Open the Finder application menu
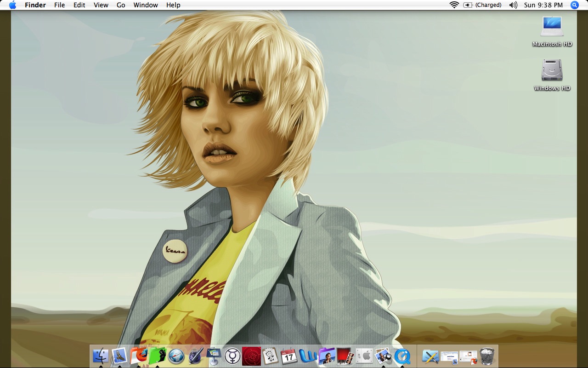The width and height of the screenshot is (588, 368). (35, 5)
